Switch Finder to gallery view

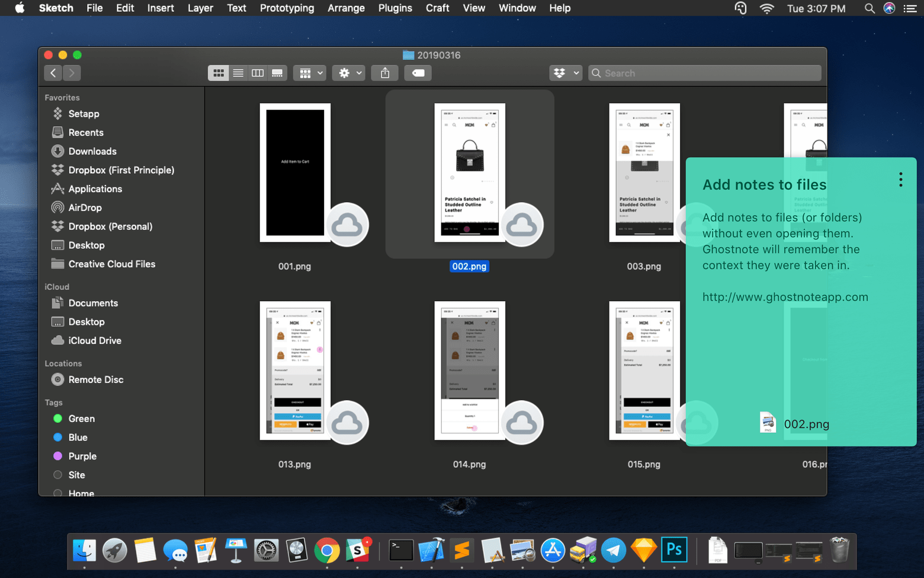277,73
